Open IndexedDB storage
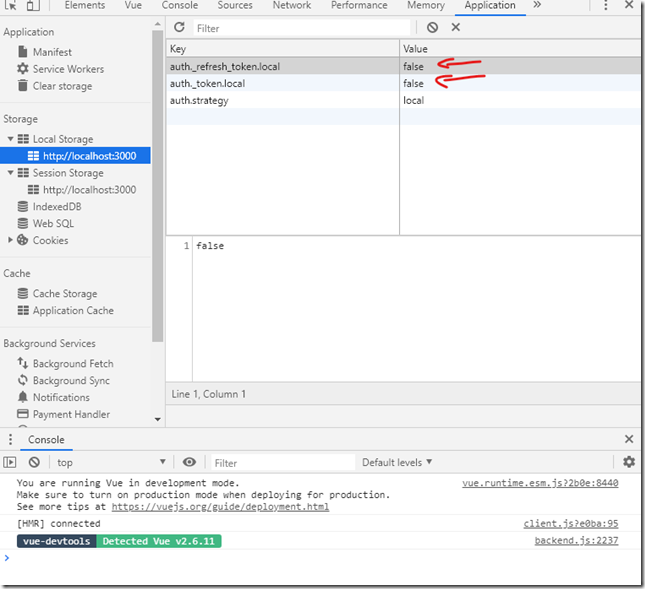The image size is (645, 589). tap(57, 206)
